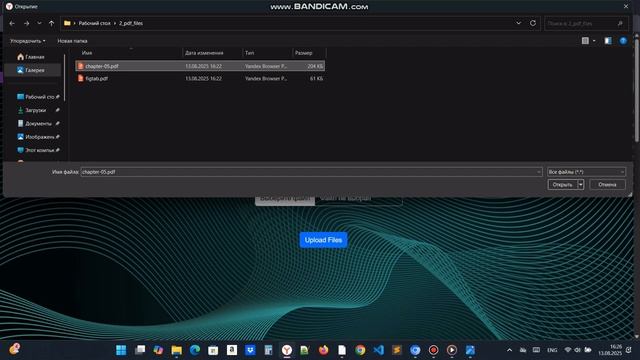This screenshot has width=640, height=360.
Task: Launch Copilot from the taskbar
Action: [x=158, y=350]
